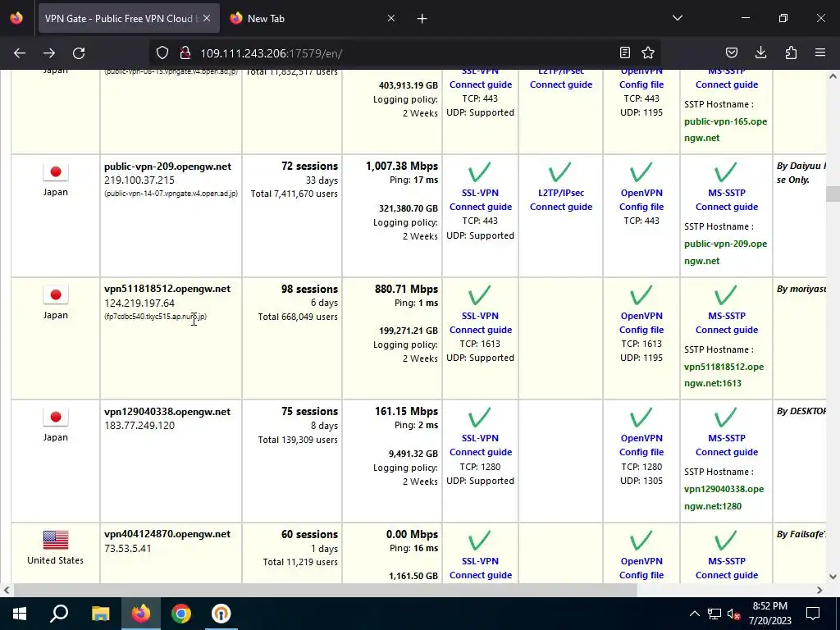Toggle reader view icon
This screenshot has height=630, width=840.
pos(624,52)
